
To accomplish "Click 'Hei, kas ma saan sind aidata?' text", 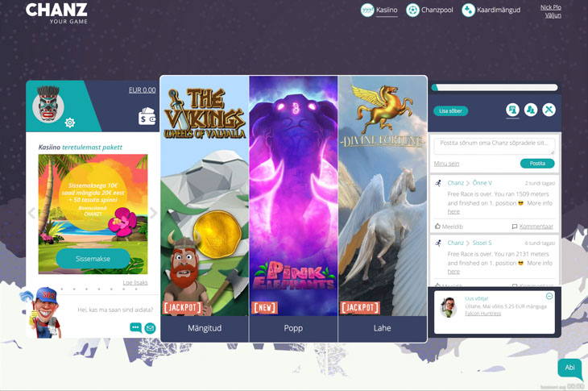I will [x=115, y=310].
